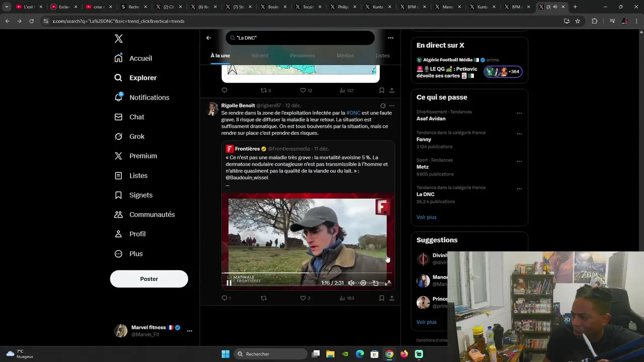Pause the Frontières video
Screen dimensions: 644x362
229,283
